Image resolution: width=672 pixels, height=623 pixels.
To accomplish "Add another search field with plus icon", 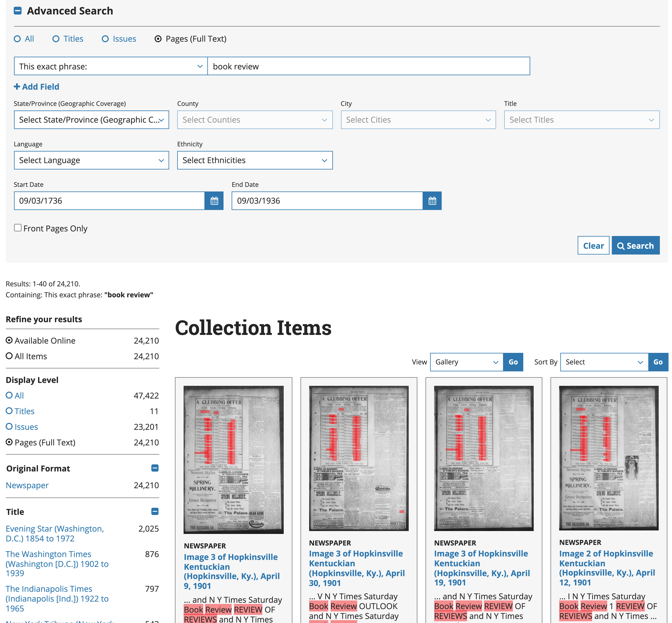I will point(17,87).
